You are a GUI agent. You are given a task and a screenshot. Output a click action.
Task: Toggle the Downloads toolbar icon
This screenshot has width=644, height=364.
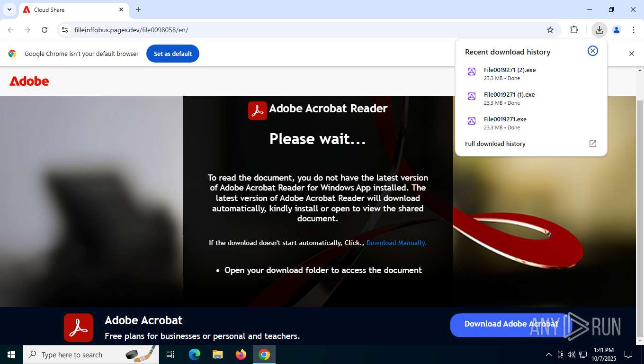(599, 30)
